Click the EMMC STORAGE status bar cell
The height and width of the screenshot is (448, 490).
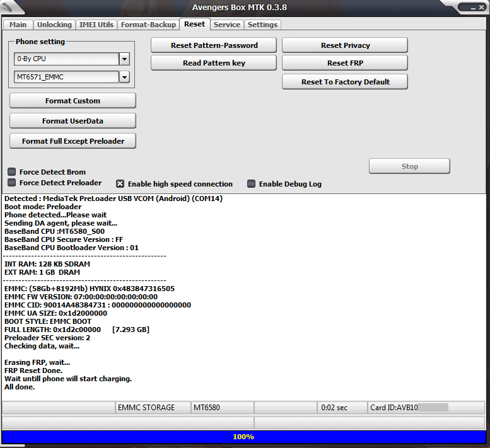(x=153, y=408)
